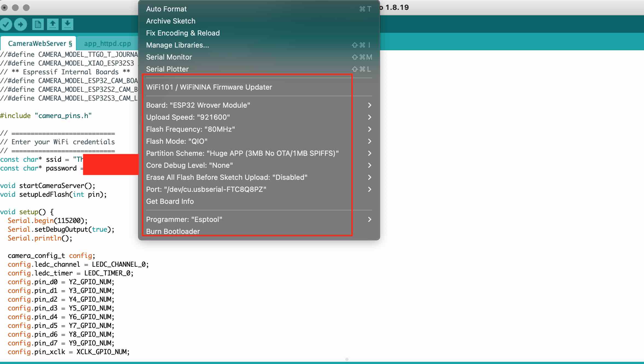Switch to the app_httpd.cpp tab
Viewport: 644px width, 364px height.
coord(108,43)
